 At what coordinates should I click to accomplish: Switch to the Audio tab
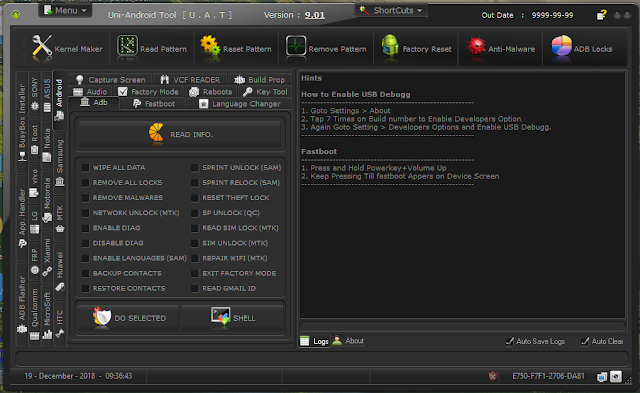90,92
